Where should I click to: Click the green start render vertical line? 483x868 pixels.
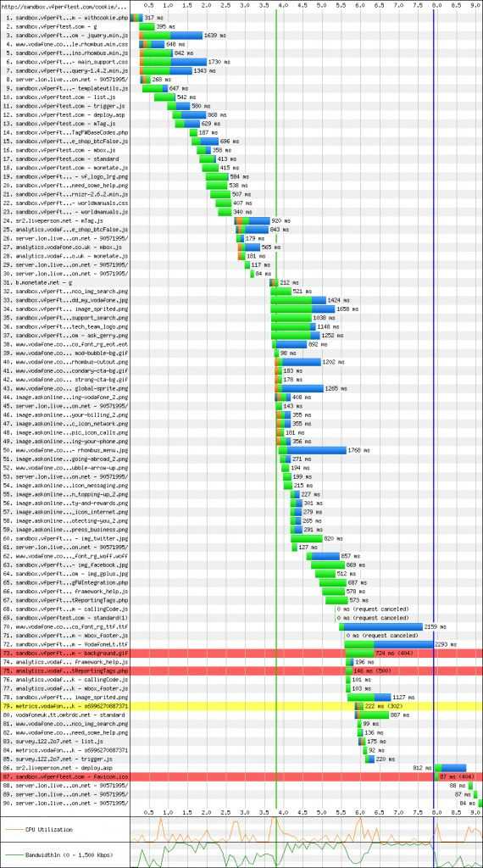click(276, 409)
